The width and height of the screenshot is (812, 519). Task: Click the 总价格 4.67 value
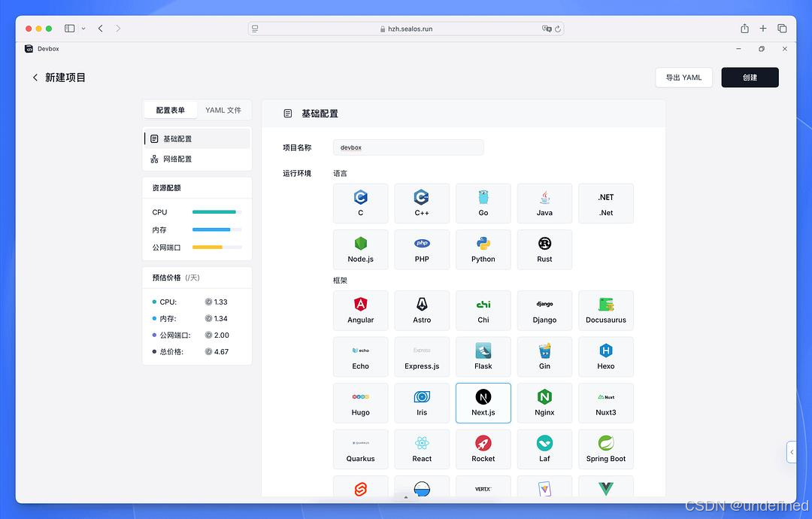click(221, 352)
